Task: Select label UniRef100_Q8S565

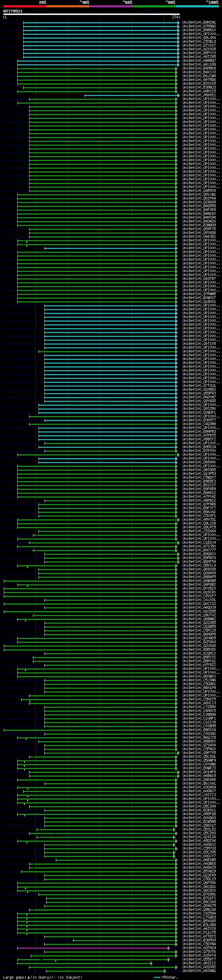Action: coord(199,470)
